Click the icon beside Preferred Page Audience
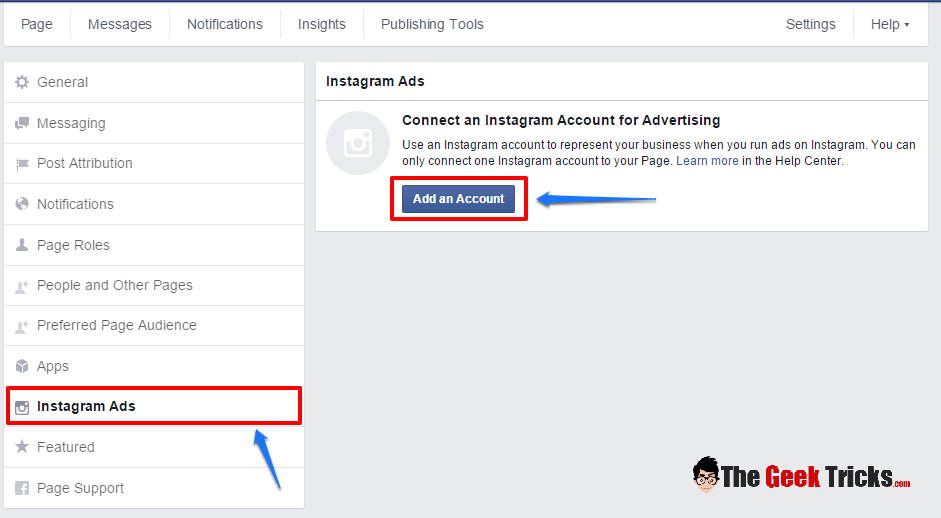The image size is (941, 518). pos(22,326)
